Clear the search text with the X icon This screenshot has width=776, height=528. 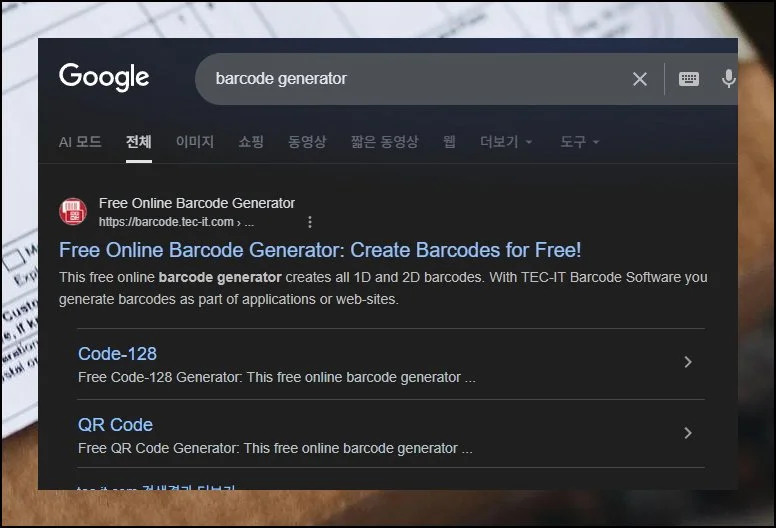(x=640, y=79)
